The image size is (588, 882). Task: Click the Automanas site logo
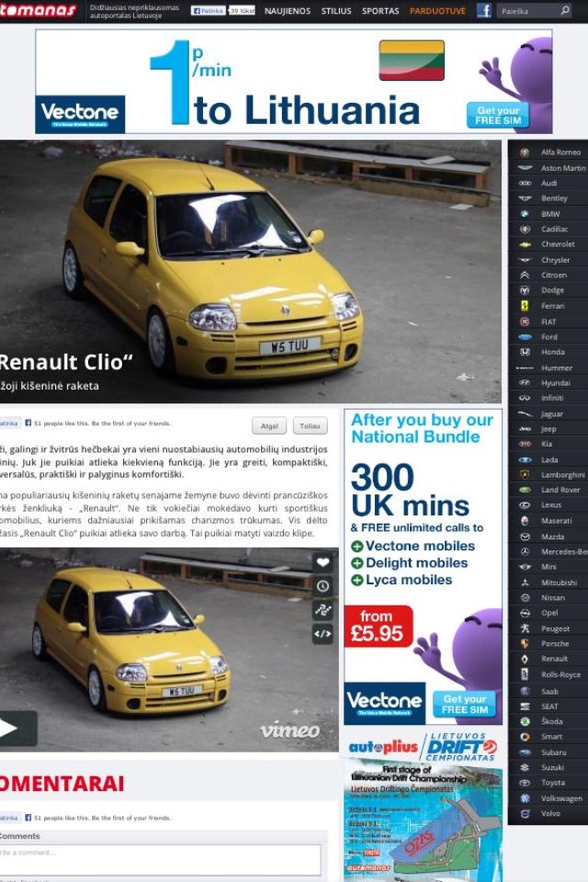39,10
